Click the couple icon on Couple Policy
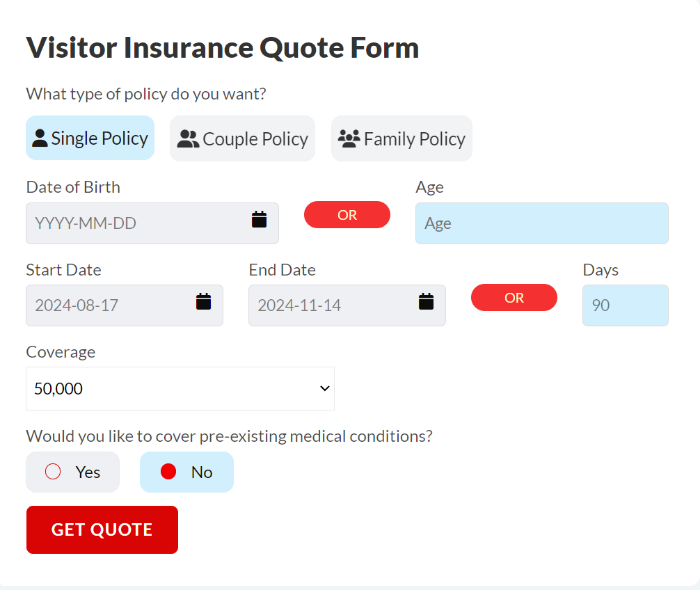This screenshot has height=590, width=700. 188,138
